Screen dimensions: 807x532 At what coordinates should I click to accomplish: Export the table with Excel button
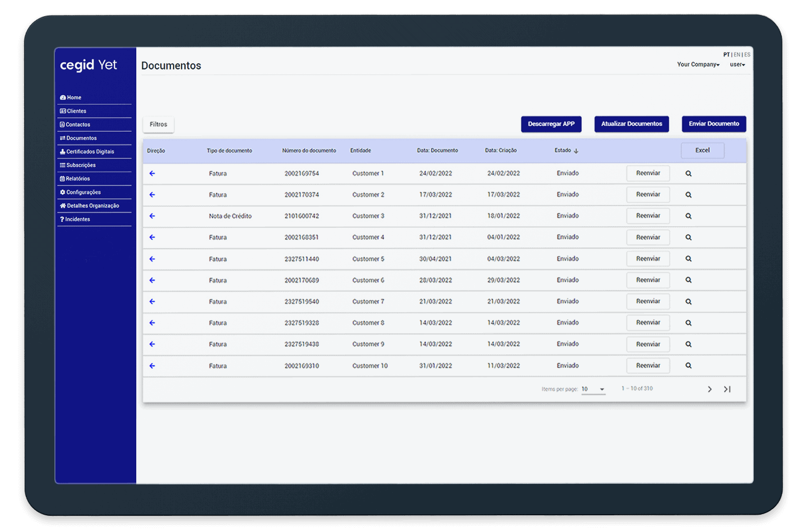tap(702, 151)
